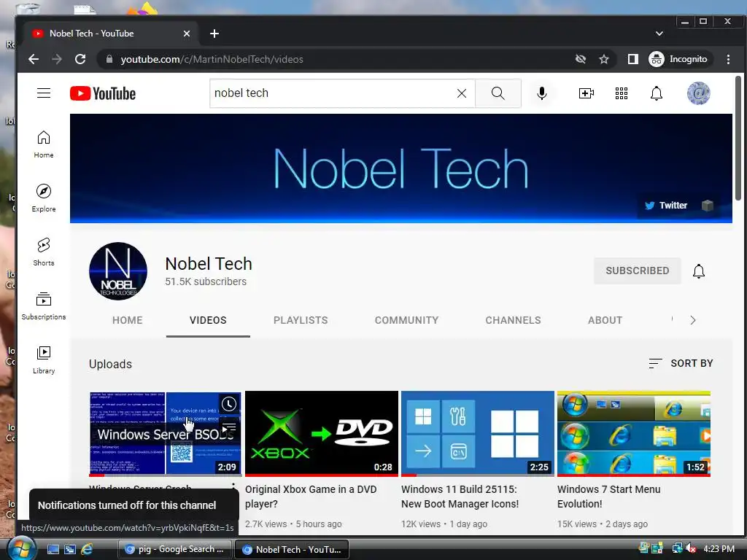Click the 4:23 PM taskbar clock

click(719, 548)
